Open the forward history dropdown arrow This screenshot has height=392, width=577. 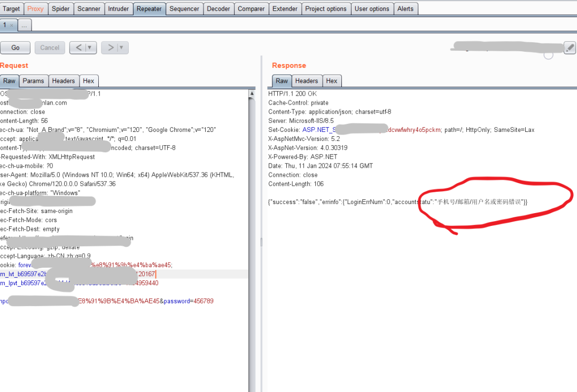(122, 48)
